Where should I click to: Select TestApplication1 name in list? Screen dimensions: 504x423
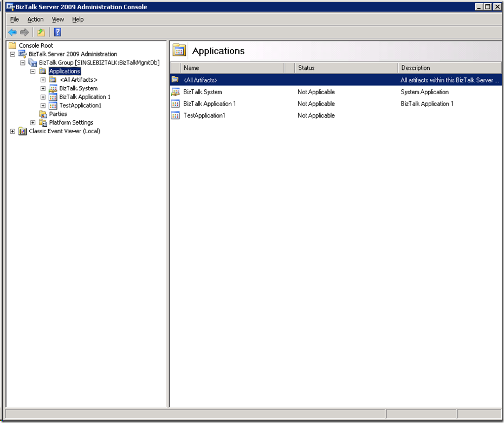[204, 115]
